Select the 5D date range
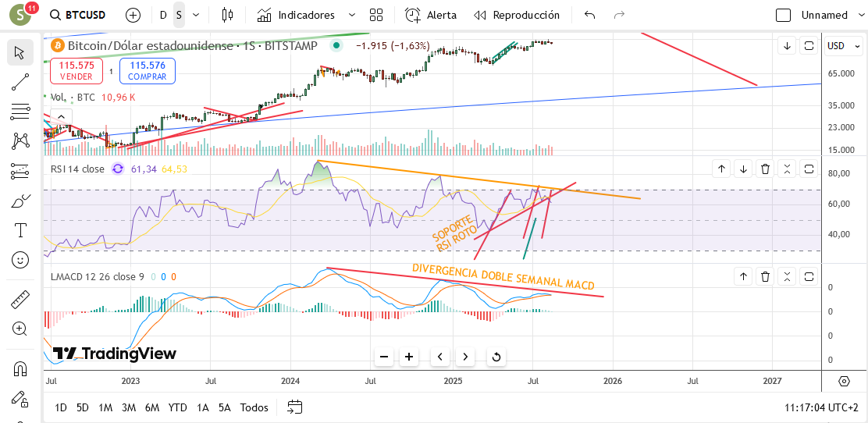The height and width of the screenshot is (423, 868). click(x=83, y=408)
